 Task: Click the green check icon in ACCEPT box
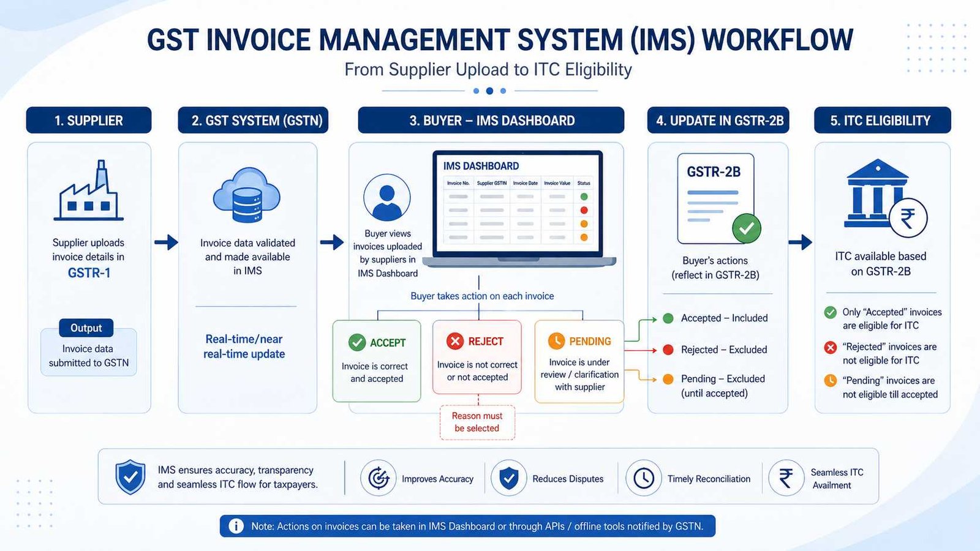(x=357, y=342)
